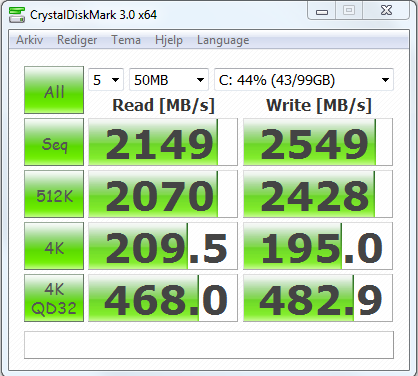Start the Seq benchmark test
The height and width of the screenshot is (376, 418).
tap(54, 142)
